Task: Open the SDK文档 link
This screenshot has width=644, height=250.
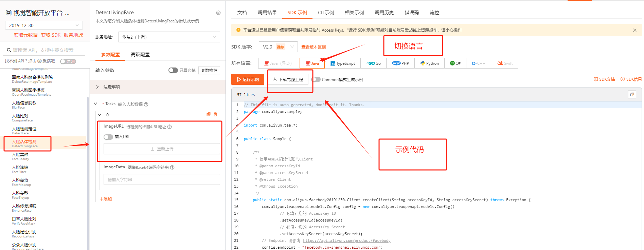Action: 604,79
